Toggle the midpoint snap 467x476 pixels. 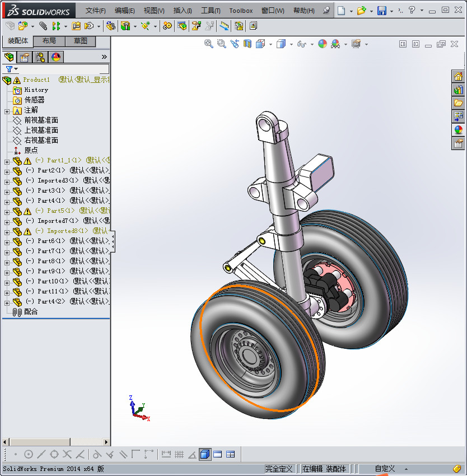point(41,454)
